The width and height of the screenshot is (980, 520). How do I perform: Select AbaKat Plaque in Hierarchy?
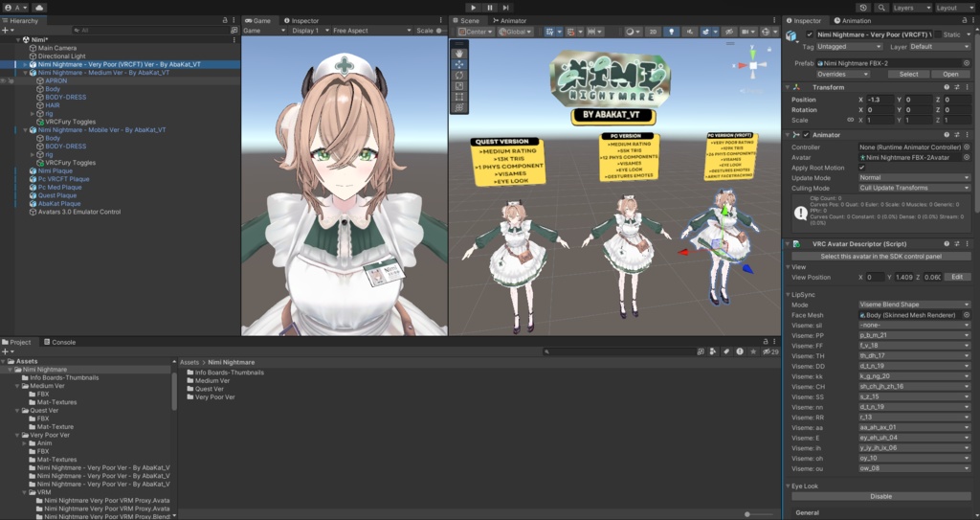[58, 203]
